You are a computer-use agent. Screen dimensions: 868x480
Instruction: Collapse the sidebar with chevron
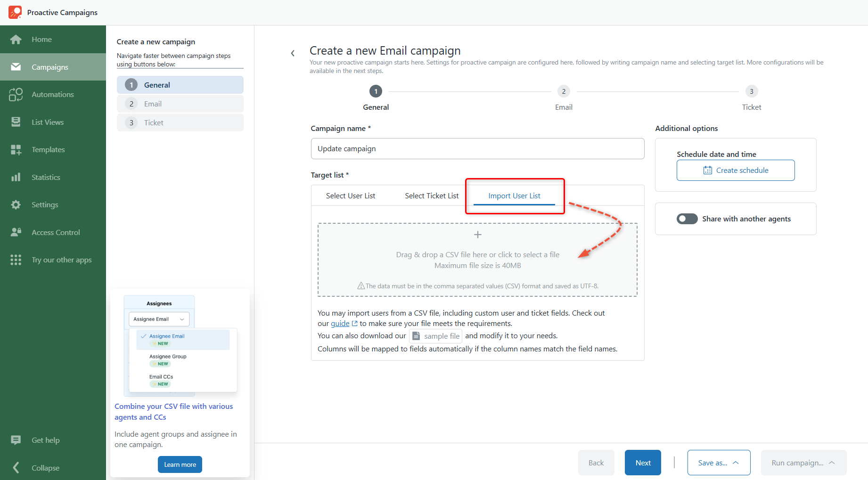[16, 468]
